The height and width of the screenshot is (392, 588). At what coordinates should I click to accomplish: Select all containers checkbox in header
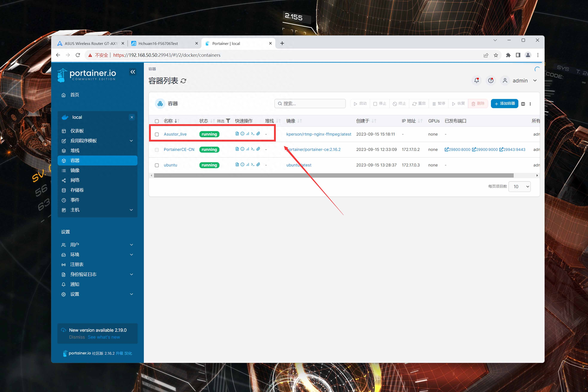point(157,121)
